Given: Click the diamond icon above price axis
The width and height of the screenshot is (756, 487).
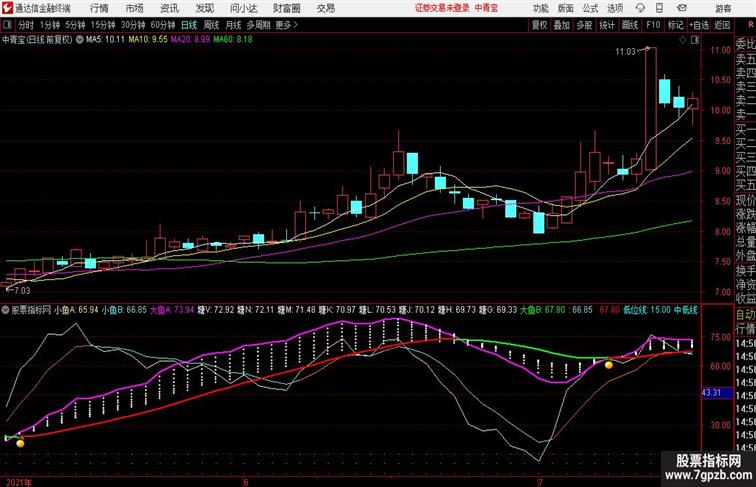Looking at the screenshot, I should coord(683,40).
